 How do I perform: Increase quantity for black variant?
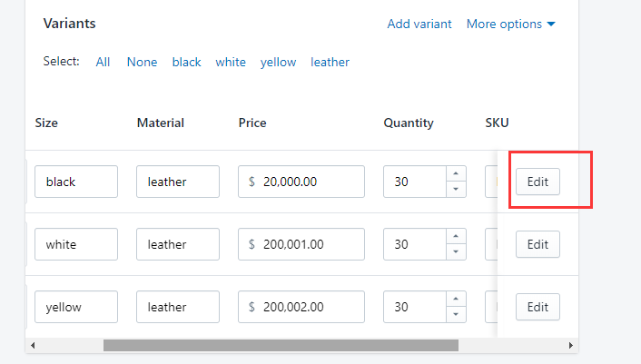point(454,173)
